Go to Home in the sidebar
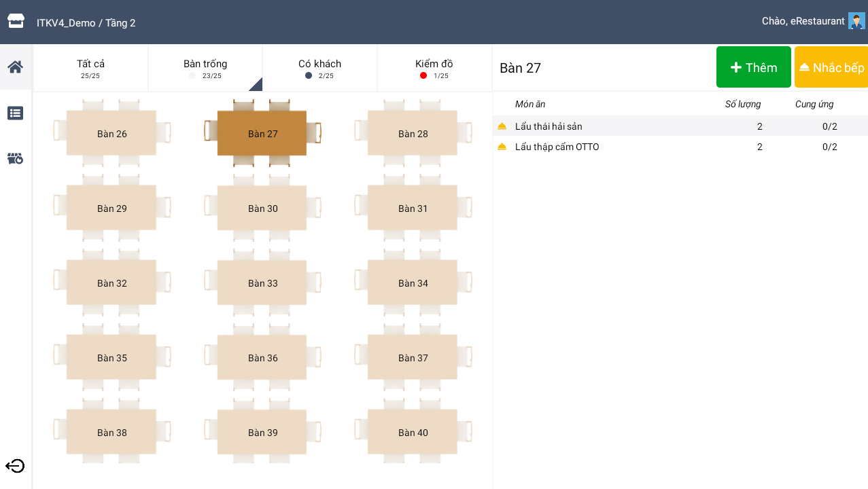This screenshot has width=868, height=489. 16,67
